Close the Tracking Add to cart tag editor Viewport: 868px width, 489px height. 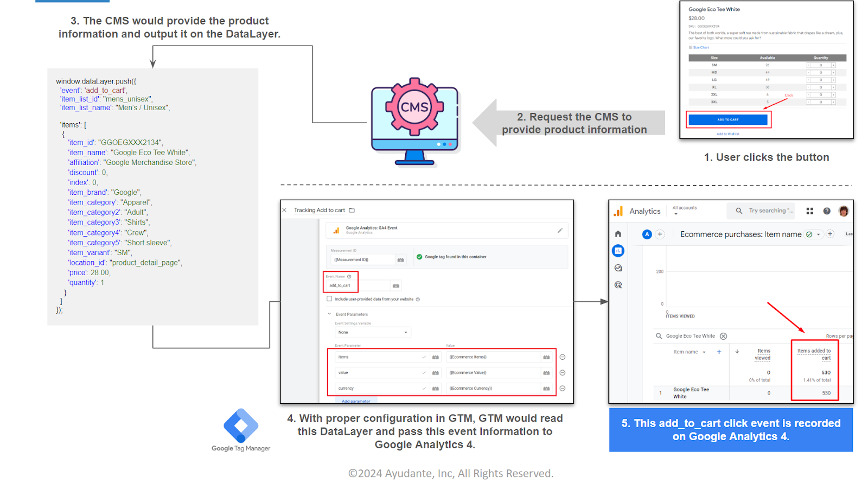point(284,210)
